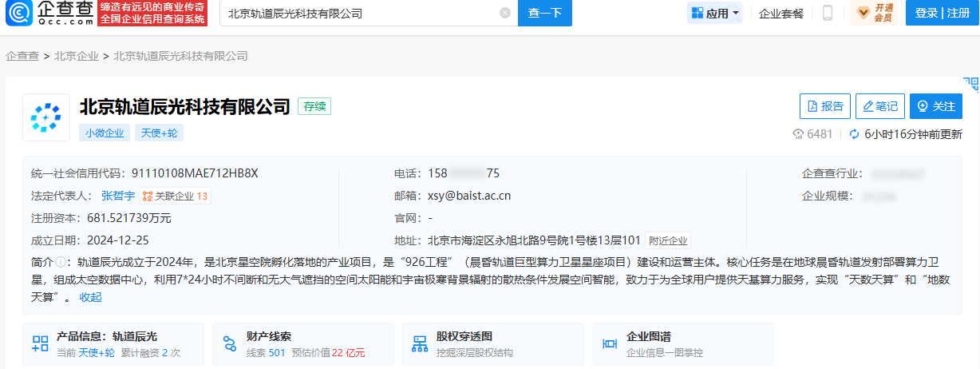Open 关联企业 13 related companies tag
This screenshot has height=369, width=980.
pyautogui.click(x=175, y=196)
